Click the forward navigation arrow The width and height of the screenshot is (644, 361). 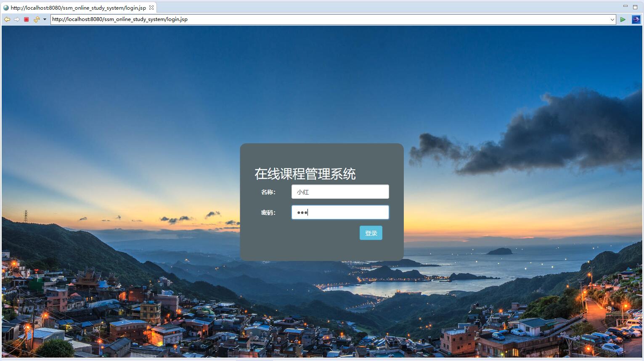[16, 19]
